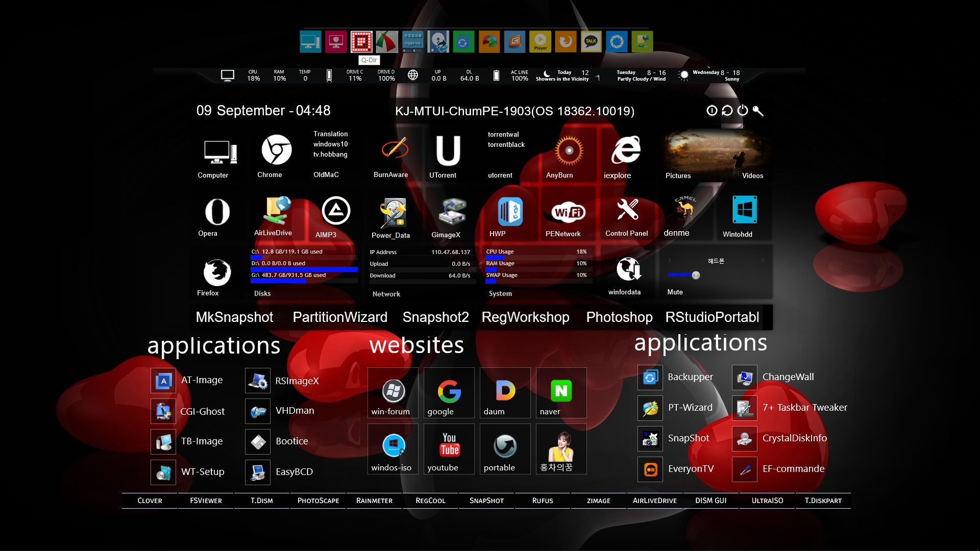This screenshot has width=980, height=551.
Task: Open the google website tile
Action: coord(449,393)
